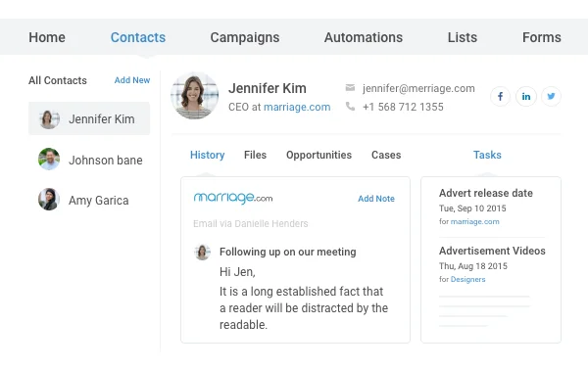588x370 pixels.
Task: Click the jennifer@merriage.com email address
Action: (418, 88)
